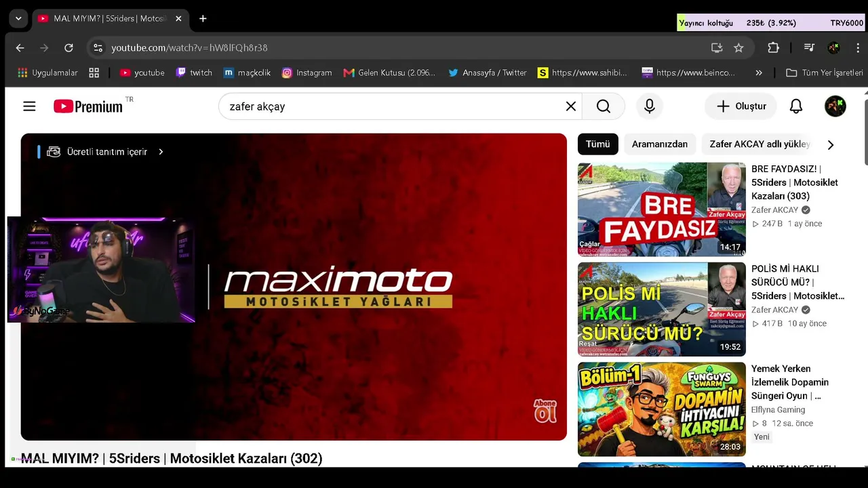This screenshot has width=868, height=488.
Task: Open the Gelen Kutusu Gmail bookmark
Action: pos(389,73)
